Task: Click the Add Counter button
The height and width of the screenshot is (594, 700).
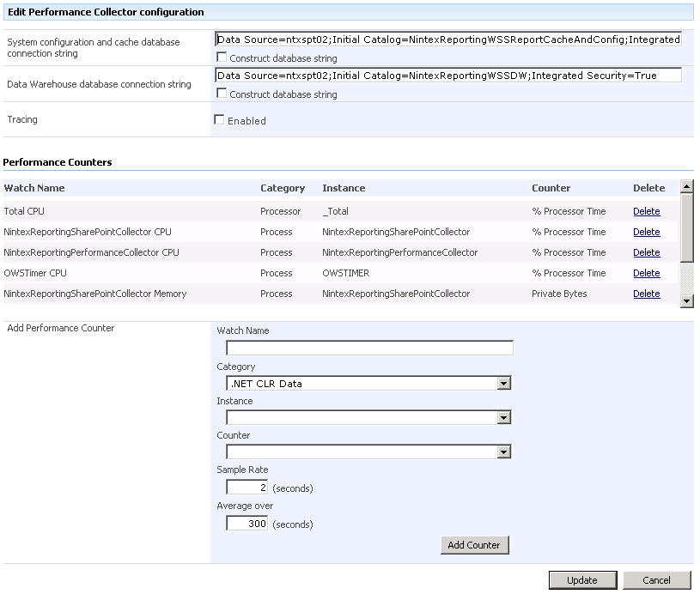Action: pyautogui.click(x=473, y=545)
